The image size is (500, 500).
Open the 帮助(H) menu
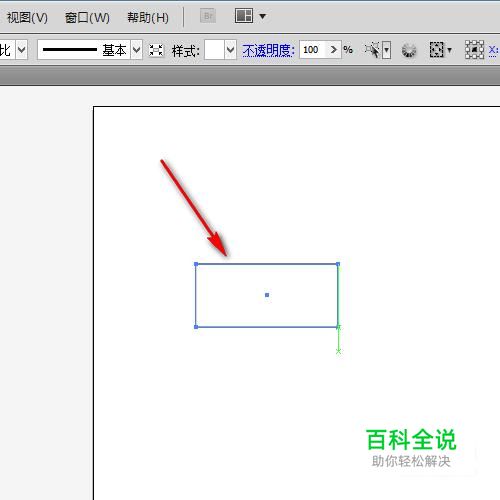click(148, 17)
